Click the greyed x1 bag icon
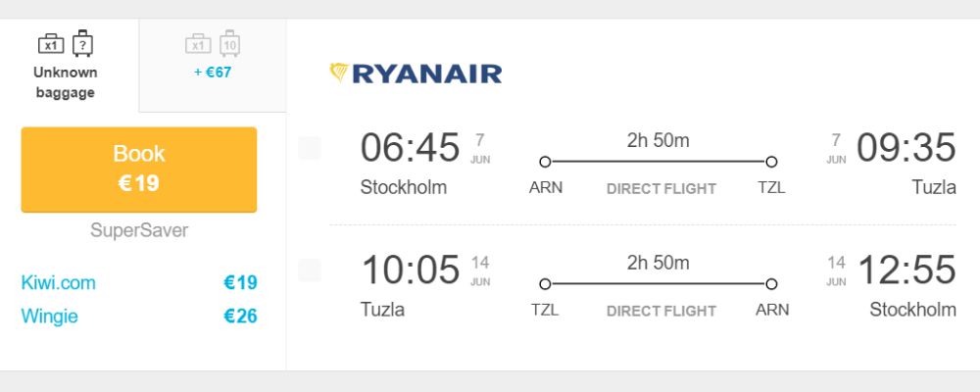 [x=198, y=44]
